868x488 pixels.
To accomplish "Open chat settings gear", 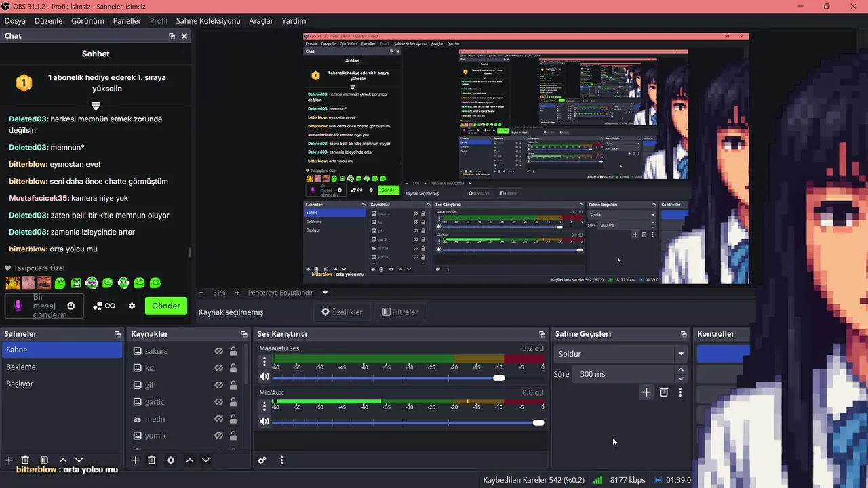I will [x=132, y=306].
